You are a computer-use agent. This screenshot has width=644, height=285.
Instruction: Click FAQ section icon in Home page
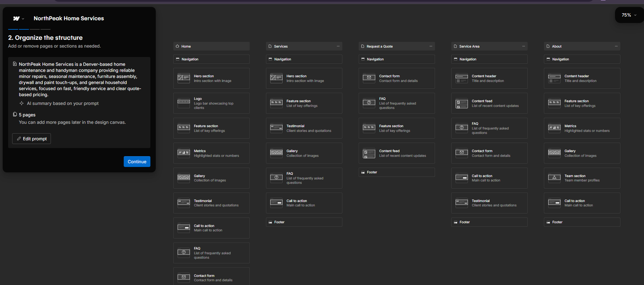(x=184, y=253)
